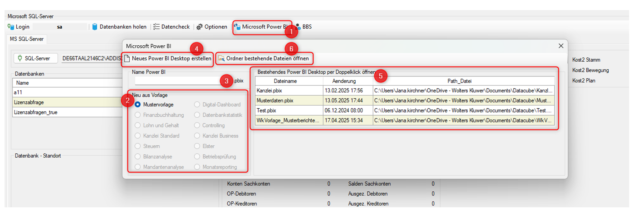Click the Microsoft Power BI toolbar icon
This screenshot has width=644, height=217.
[x=237, y=27]
